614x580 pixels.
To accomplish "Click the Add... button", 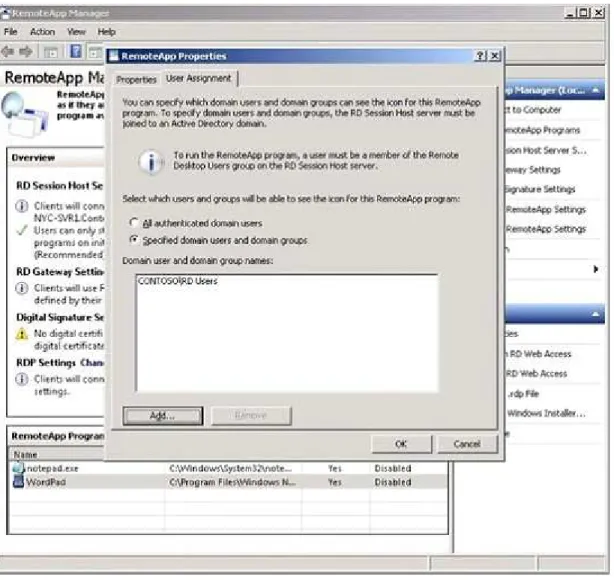I will 163,416.
